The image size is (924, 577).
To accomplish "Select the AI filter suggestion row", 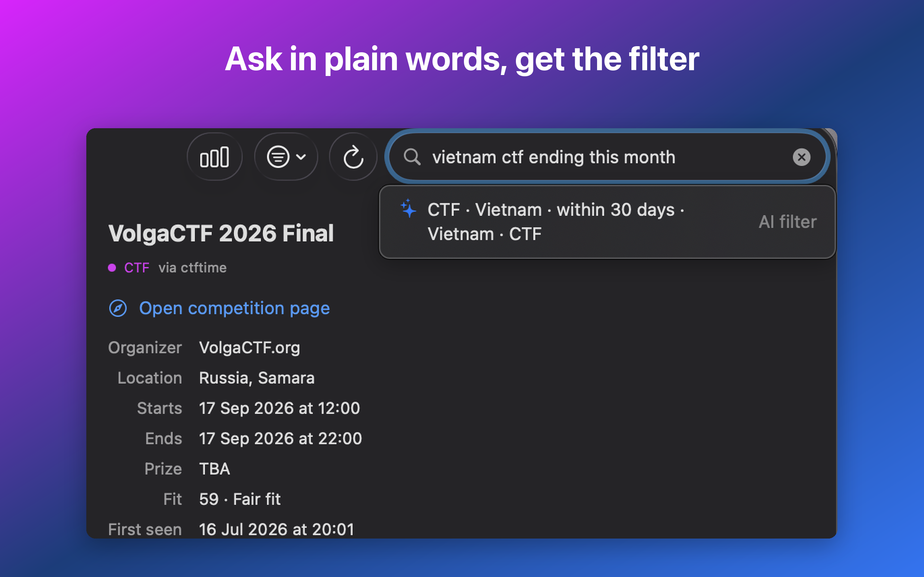I will pos(607,222).
